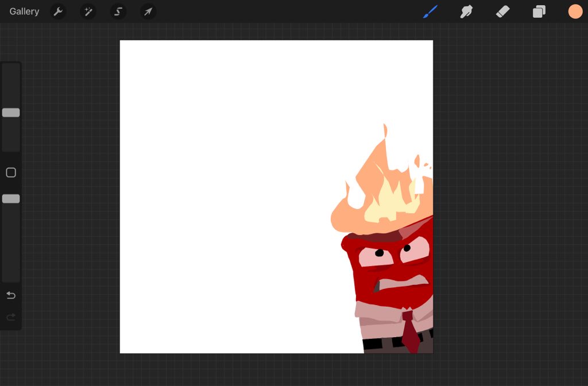Select the Brush tool
The image size is (588, 386).
(430, 11)
